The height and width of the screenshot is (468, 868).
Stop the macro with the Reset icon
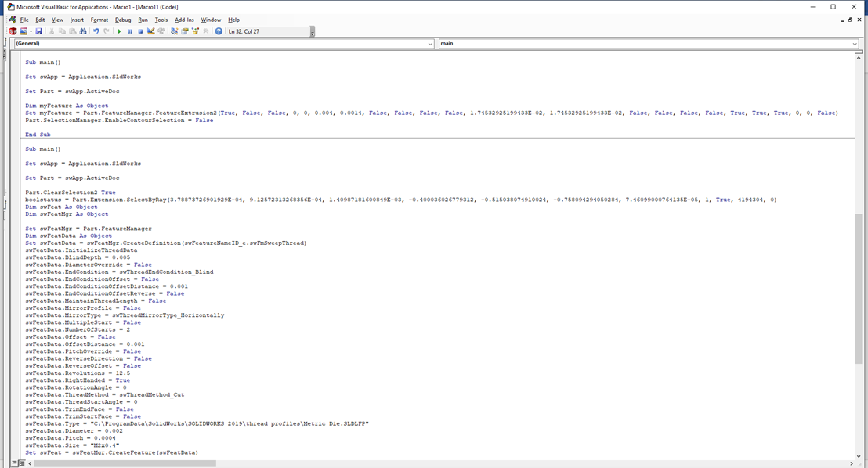click(x=141, y=31)
